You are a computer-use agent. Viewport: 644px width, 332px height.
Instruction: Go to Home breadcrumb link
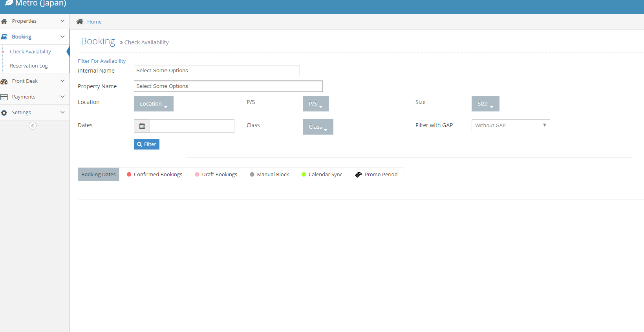coord(94,22)
